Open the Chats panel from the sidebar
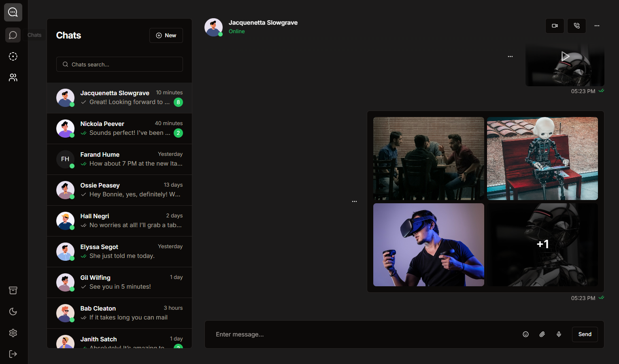The width and height of the screenshot is (619, 364). click(x=13, y=35)
